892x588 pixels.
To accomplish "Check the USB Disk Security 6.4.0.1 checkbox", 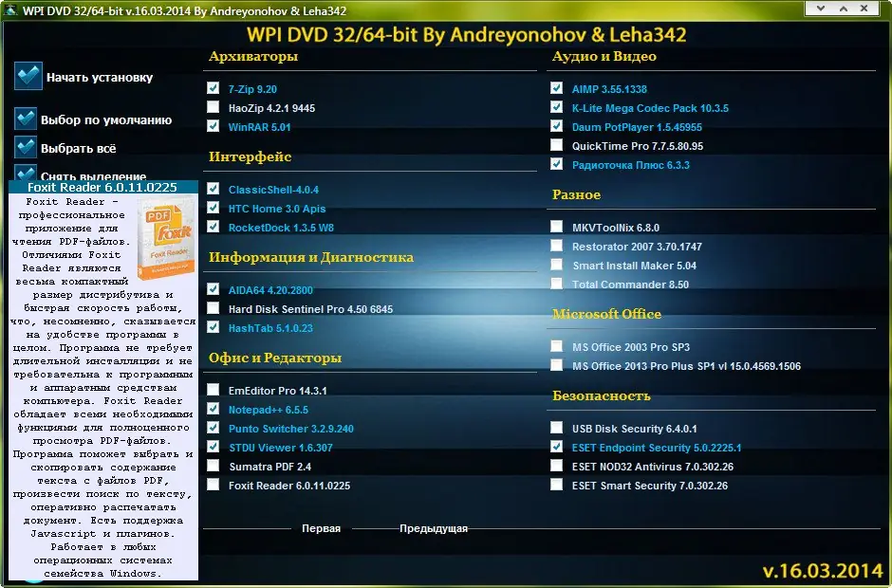I will (556, 427).
